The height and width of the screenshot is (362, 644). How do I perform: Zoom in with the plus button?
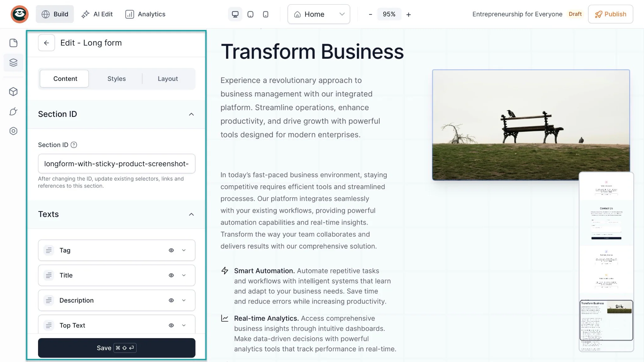[x=408, y=14]
